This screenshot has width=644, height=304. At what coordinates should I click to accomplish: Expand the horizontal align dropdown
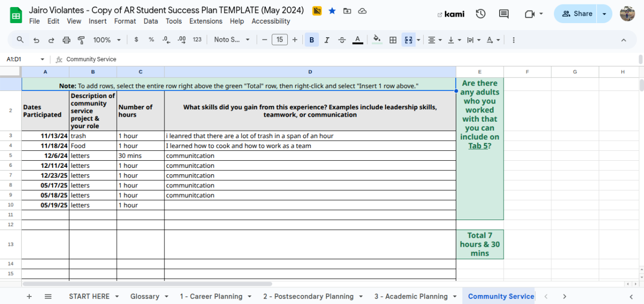[434, 40]
